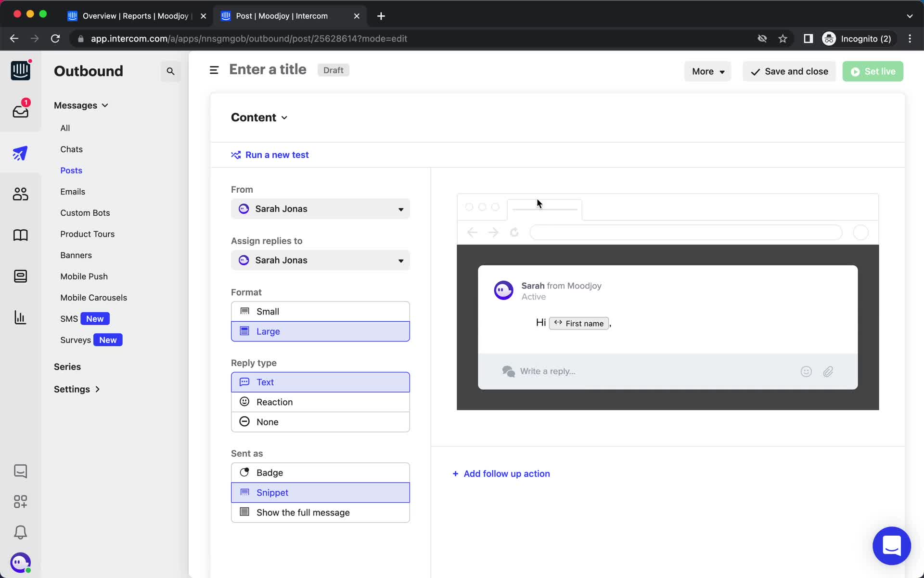Click the tracking protection eye icon
Image resolution: width=924 pixels, height=578 pixels.
(x=762, y=39)
